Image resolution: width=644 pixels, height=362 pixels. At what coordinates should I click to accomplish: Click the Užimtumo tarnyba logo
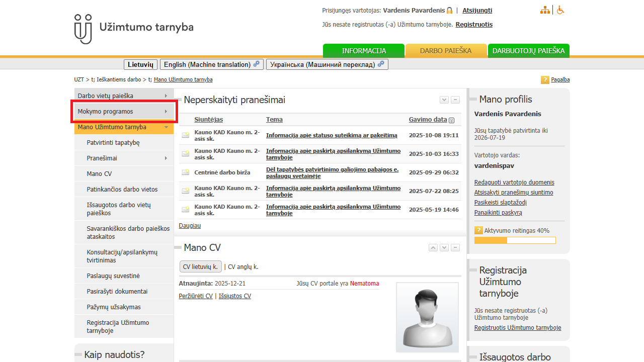133,29
